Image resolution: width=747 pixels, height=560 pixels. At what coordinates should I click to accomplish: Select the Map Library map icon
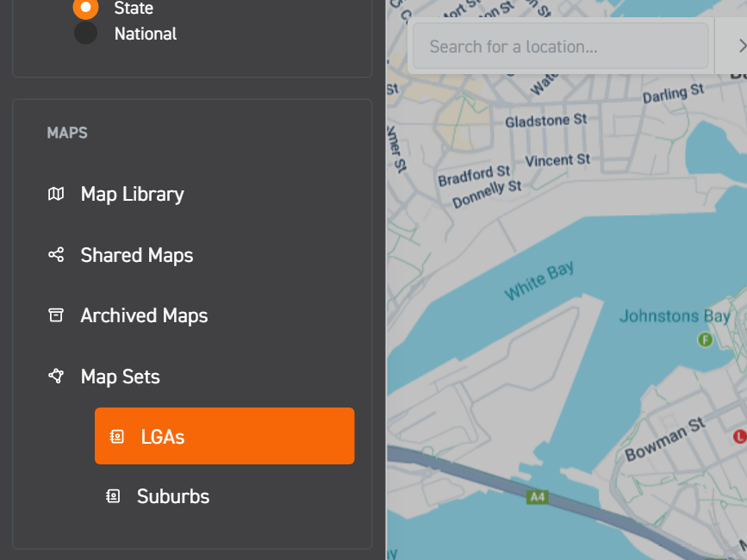55,195
